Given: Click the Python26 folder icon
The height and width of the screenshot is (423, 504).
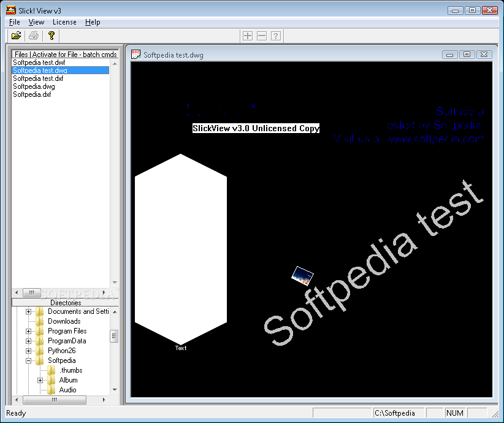Looking at the screenshot, I should 40,351.
